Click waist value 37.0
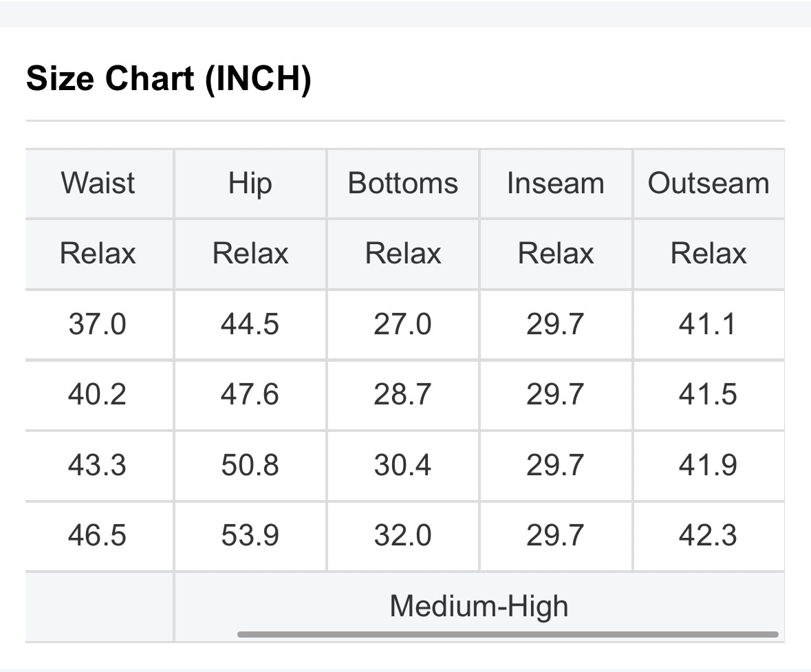 click(98, 324)
